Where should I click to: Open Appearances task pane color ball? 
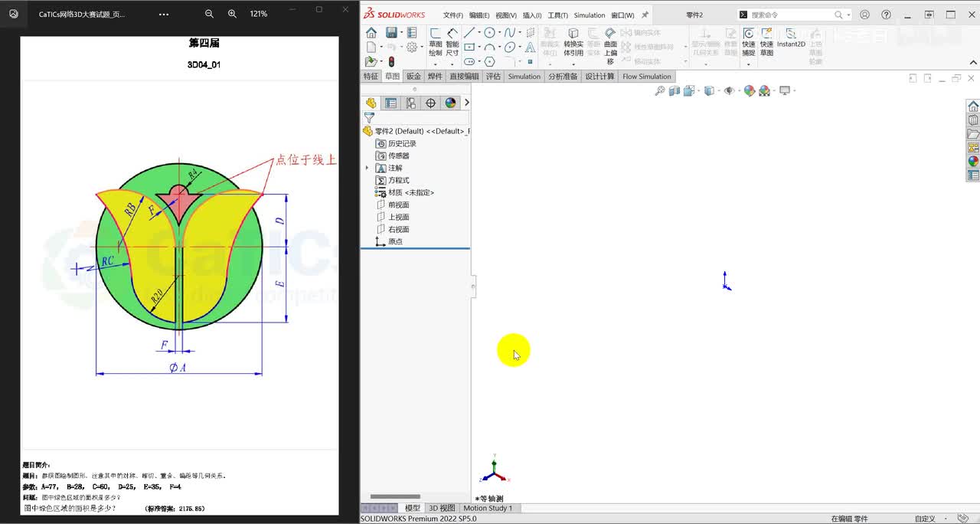[x=973, y=161]
